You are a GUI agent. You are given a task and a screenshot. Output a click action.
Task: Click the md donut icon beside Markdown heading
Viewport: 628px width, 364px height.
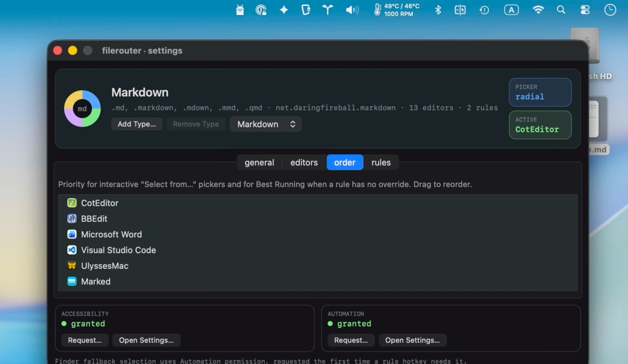[82, 108]
